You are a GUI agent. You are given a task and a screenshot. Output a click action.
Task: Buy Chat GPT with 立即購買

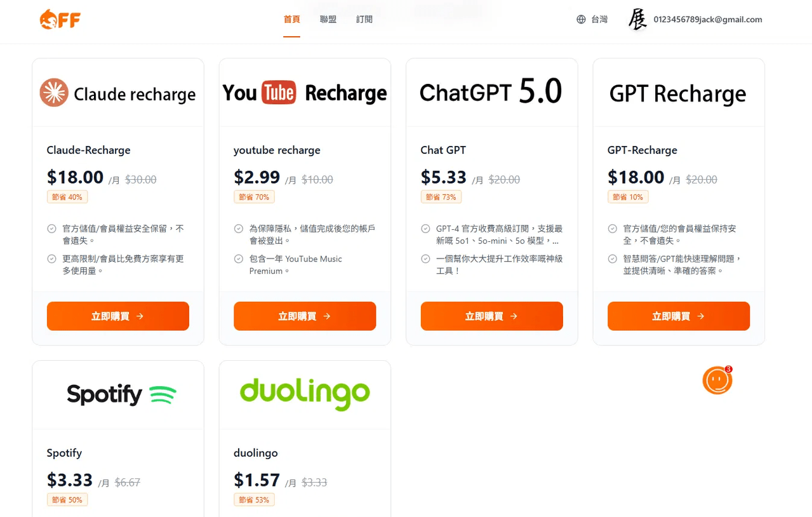(491, 316)
